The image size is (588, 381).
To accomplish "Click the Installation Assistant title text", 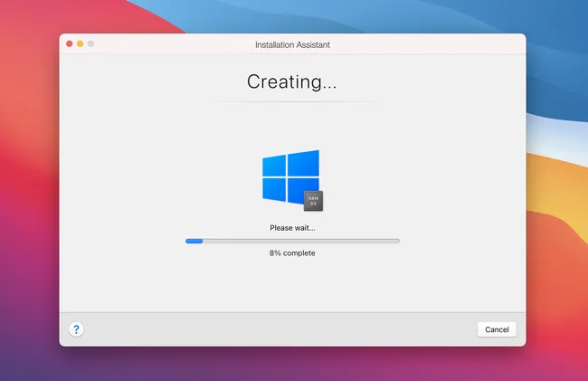I will coord(292,45).
